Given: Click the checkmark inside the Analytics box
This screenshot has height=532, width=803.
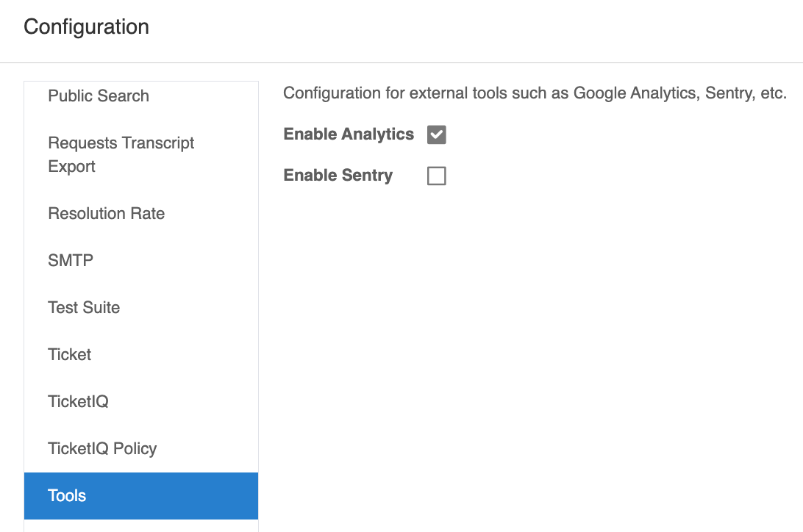Looking at the screenshot, I should [x=436, y=134].
